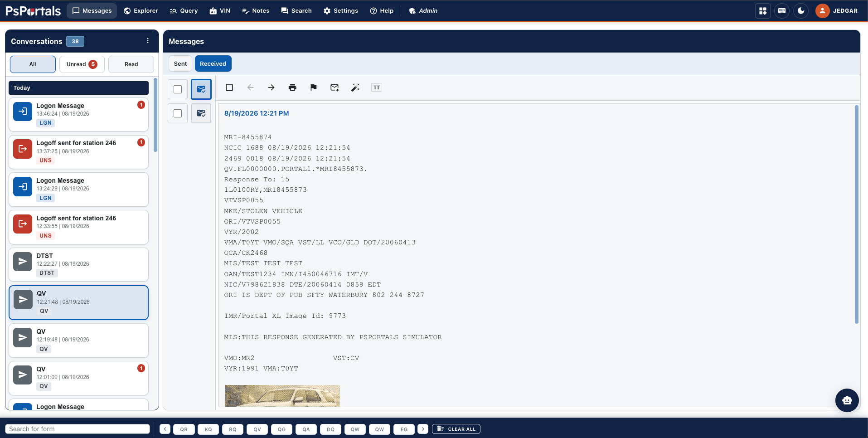The height and width of the screenshot is (438, 868).
Task: Open the QV conversation at 12:01:00
Action: [x=78, y=378]
